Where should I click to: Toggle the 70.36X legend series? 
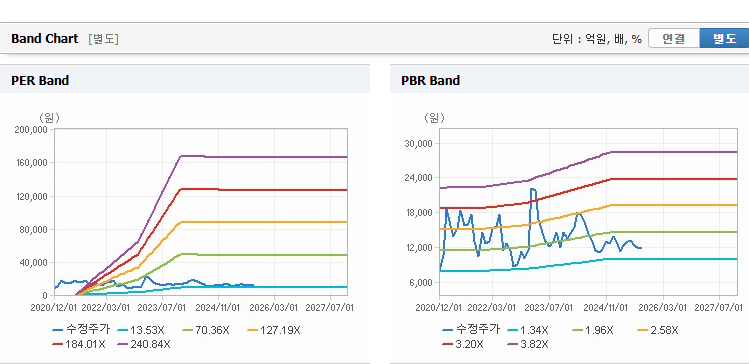coord(206,330)
